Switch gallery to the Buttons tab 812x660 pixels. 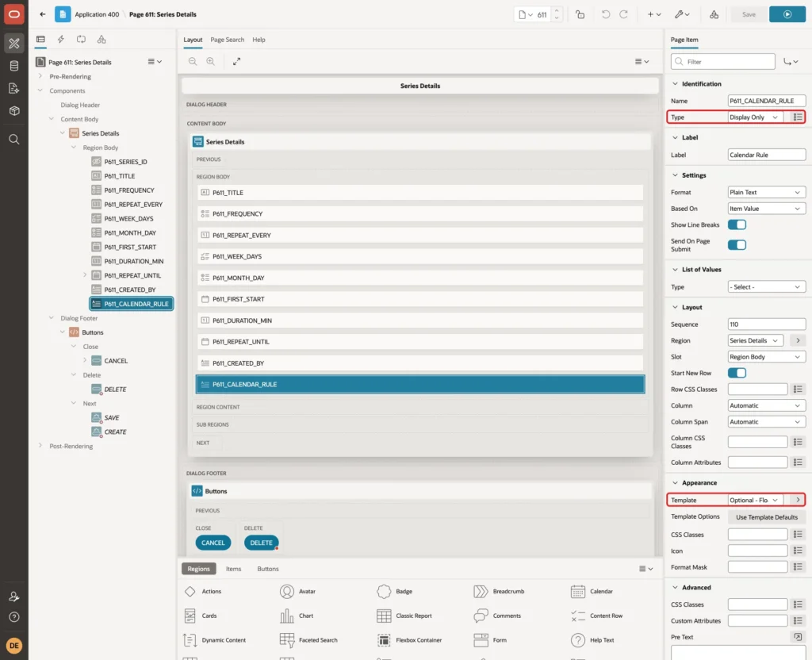[268, 569]
